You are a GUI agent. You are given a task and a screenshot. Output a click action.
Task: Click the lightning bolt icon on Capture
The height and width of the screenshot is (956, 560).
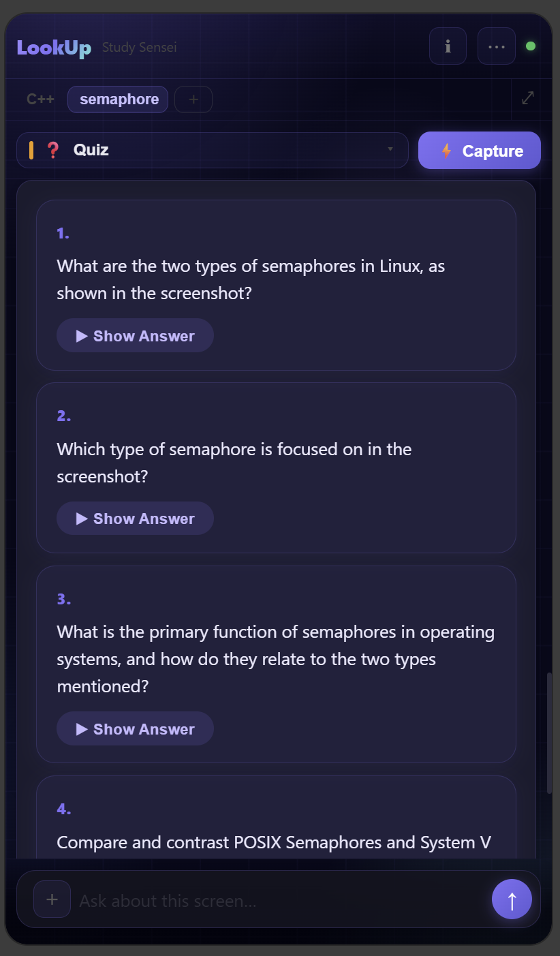click(x=447, y=151)
